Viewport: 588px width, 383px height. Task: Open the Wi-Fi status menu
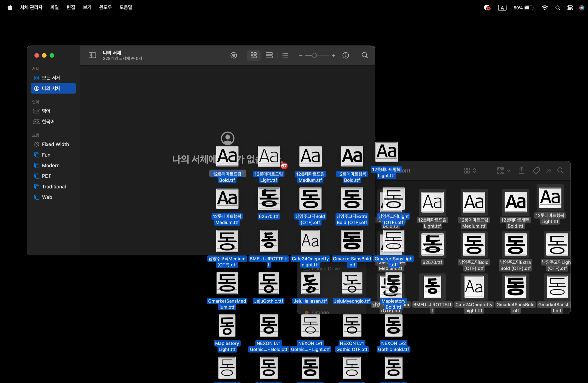pyautogui.click(x=544, y=8)
